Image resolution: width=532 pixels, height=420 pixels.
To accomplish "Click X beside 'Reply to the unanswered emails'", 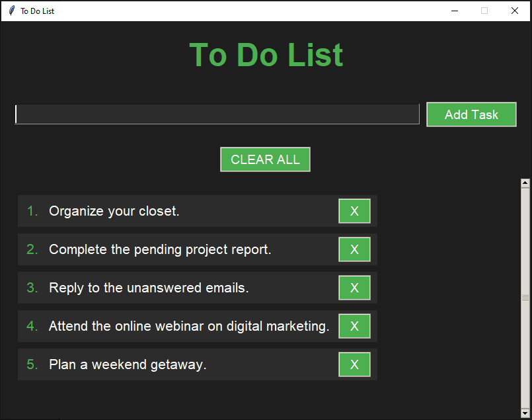I will tap(354, 288).
